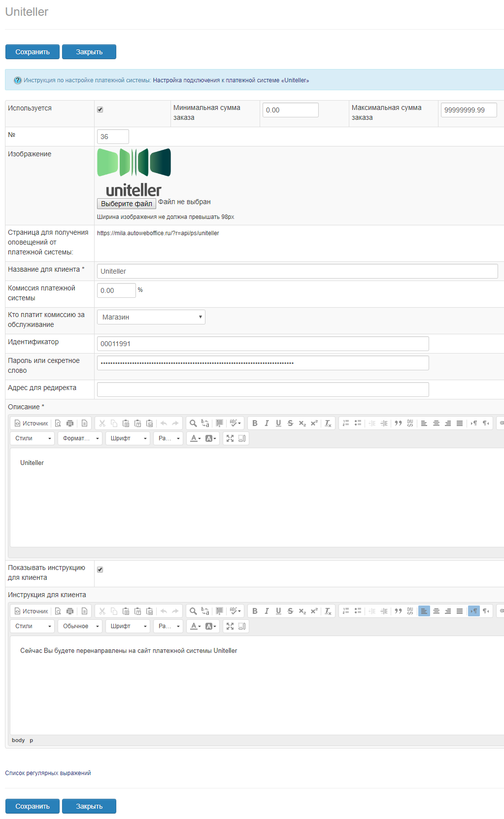The image size is (504, 819).
Task: Click the Адрес для редиректа input field
Action: point(263,390)
